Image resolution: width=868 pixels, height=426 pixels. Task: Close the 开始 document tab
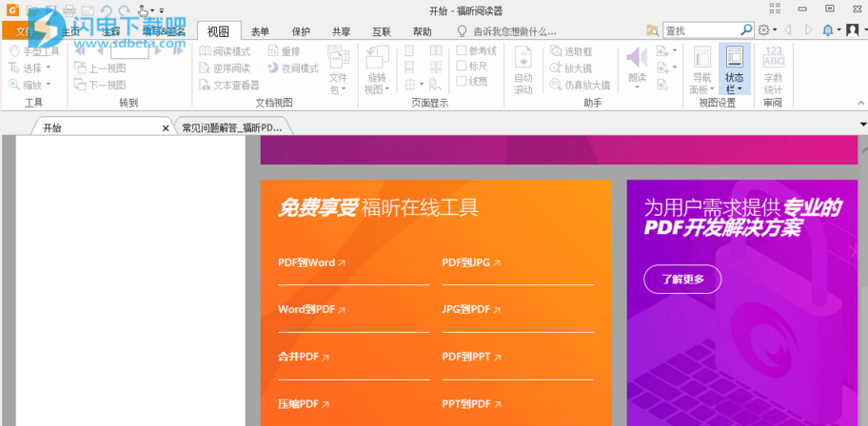tap(165, 128)
